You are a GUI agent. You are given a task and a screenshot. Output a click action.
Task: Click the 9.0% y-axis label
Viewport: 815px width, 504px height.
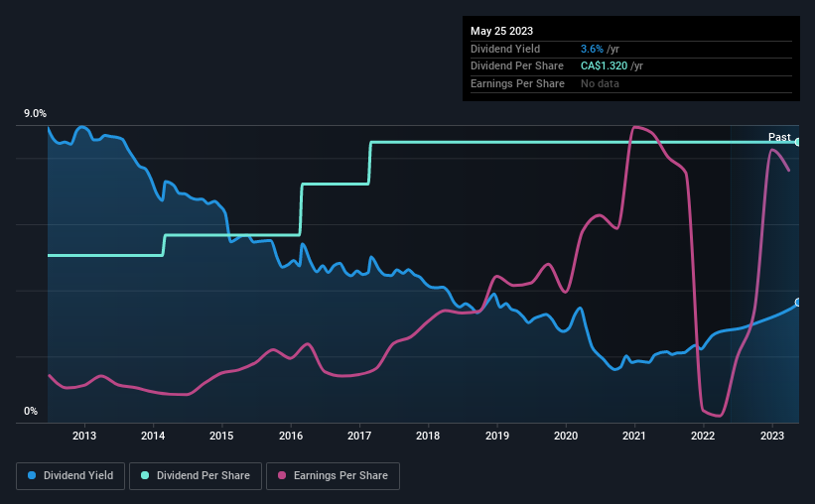coord(35,113)
